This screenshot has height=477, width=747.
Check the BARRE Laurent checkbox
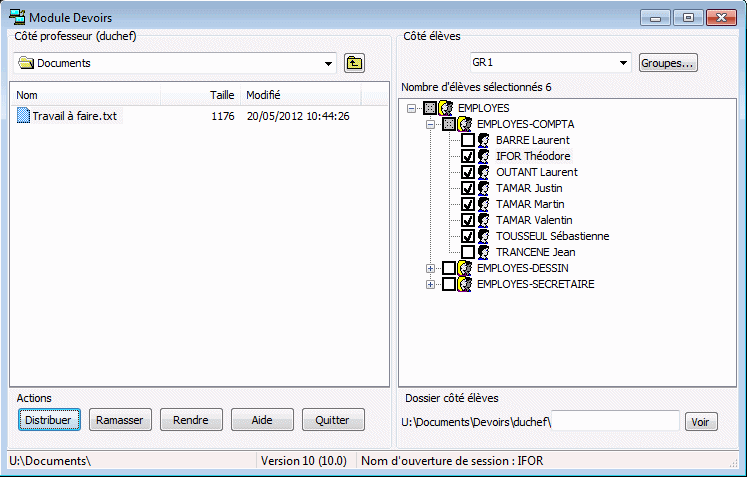coord(468,140)
